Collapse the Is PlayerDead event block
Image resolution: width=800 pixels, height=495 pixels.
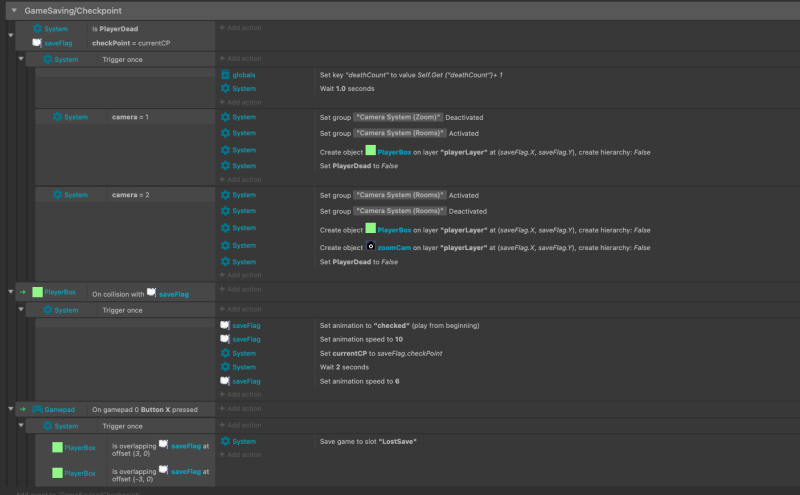click(10, 35)
